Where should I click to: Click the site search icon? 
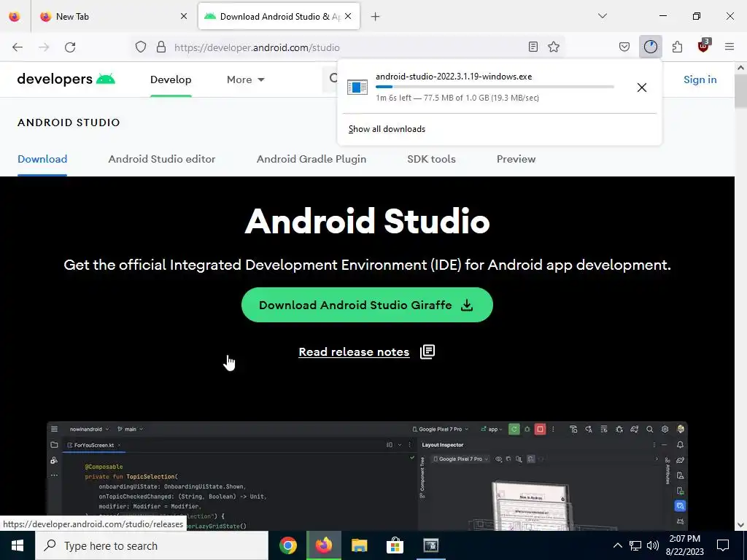pos(333,78)
